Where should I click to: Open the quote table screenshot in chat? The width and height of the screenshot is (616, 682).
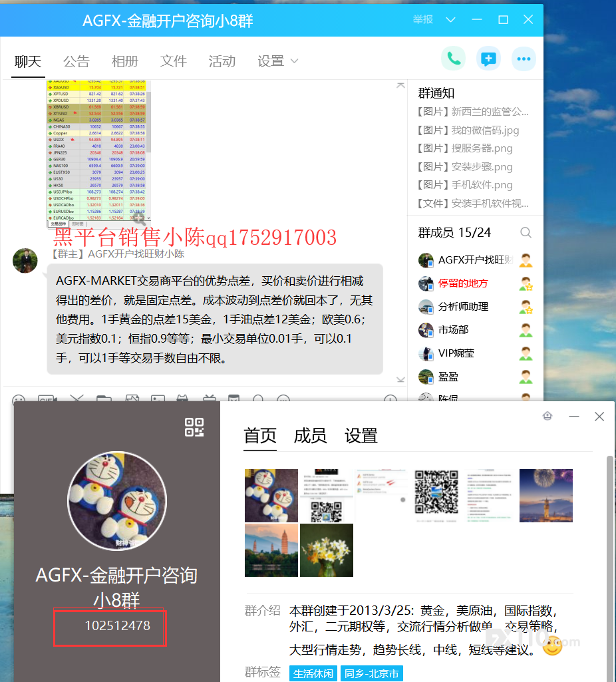(x=98, y=153)
